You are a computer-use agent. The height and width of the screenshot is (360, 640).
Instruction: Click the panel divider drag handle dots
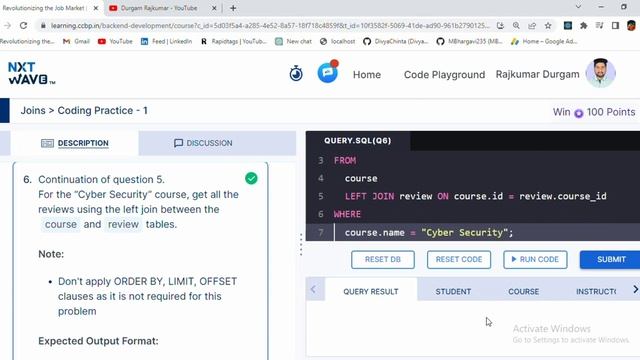tap(301, 244)
